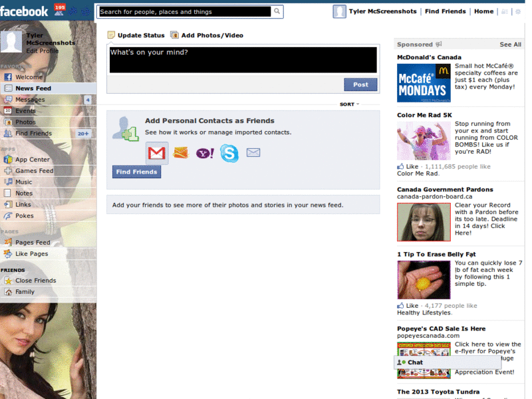This screenshot has width=532, height=399.
Task: Open Games Feed in the sidebar
Action: pyautogui.click(x=35, y=171)
